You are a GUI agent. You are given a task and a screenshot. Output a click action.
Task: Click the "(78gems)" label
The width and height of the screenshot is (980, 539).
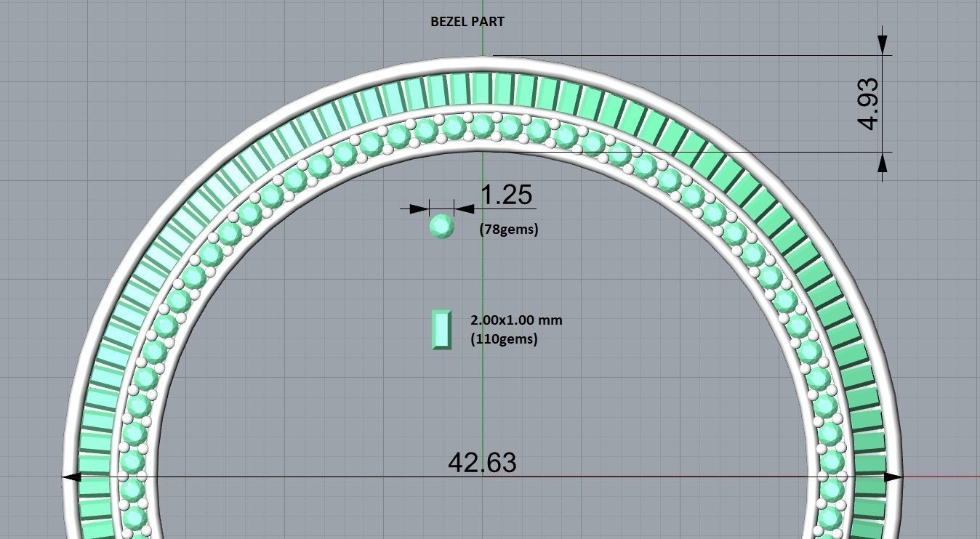pyautogui.click(x=509, y=230)
